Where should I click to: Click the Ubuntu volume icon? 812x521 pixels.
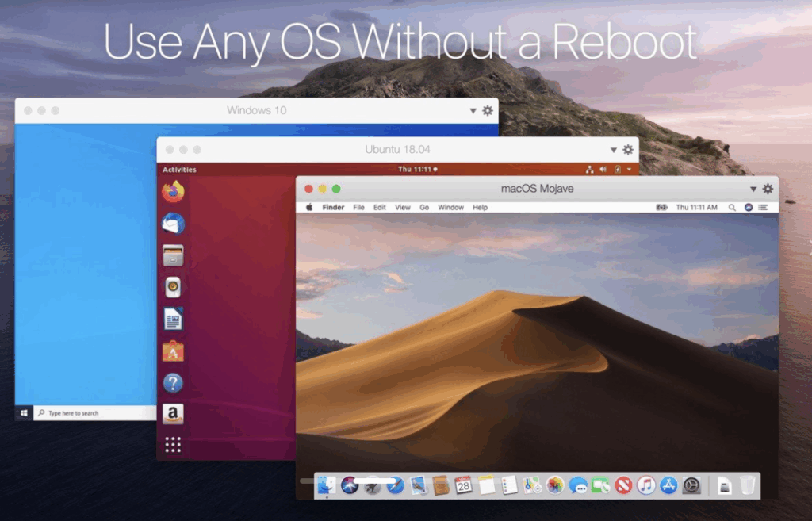[603, 170]
